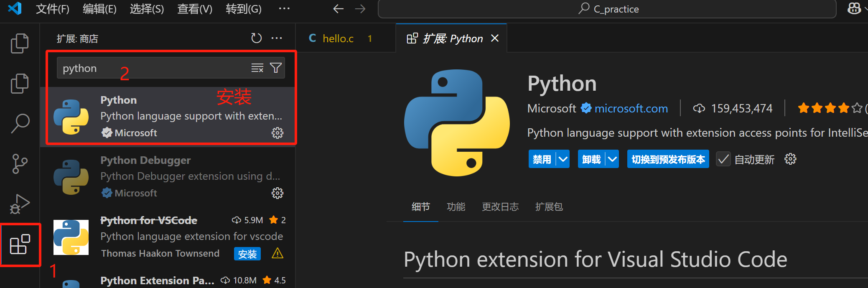The width and height of the screenshot is (868, 288).
Task: Open the Selection menu
Action: point(147,9)
